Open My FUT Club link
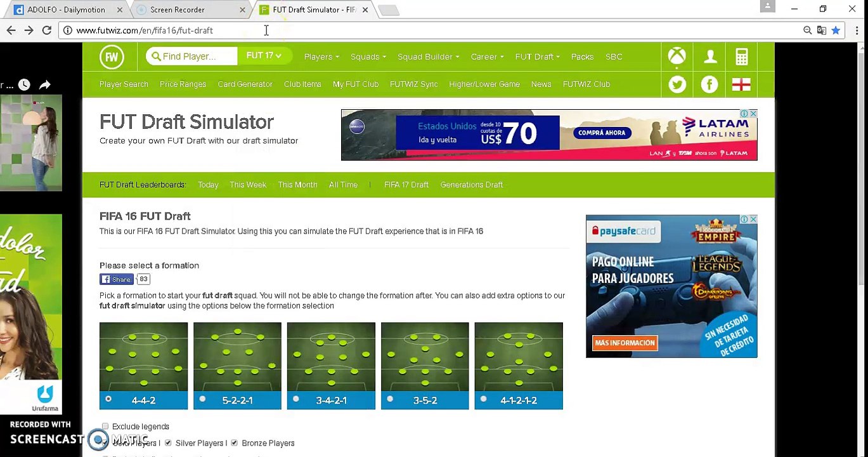This screenshot has height=457, width=868. [356, 84]
